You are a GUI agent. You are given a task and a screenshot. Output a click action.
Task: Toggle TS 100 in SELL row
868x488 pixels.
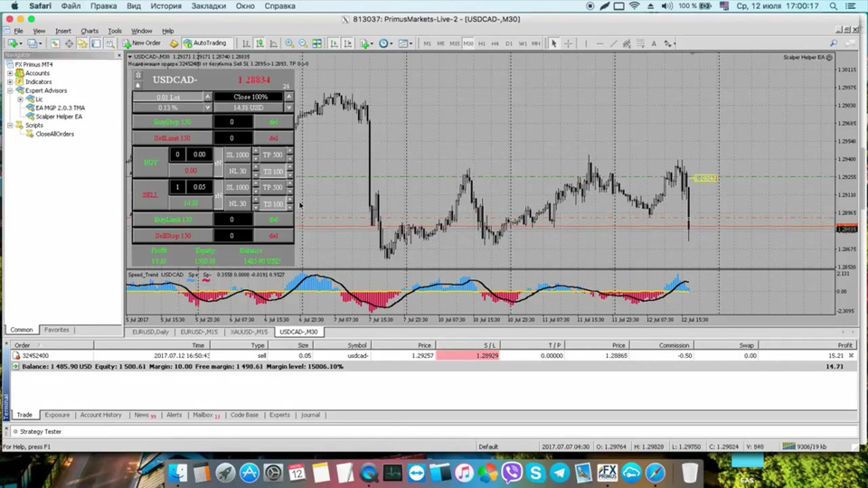click(x=273, y=204)
